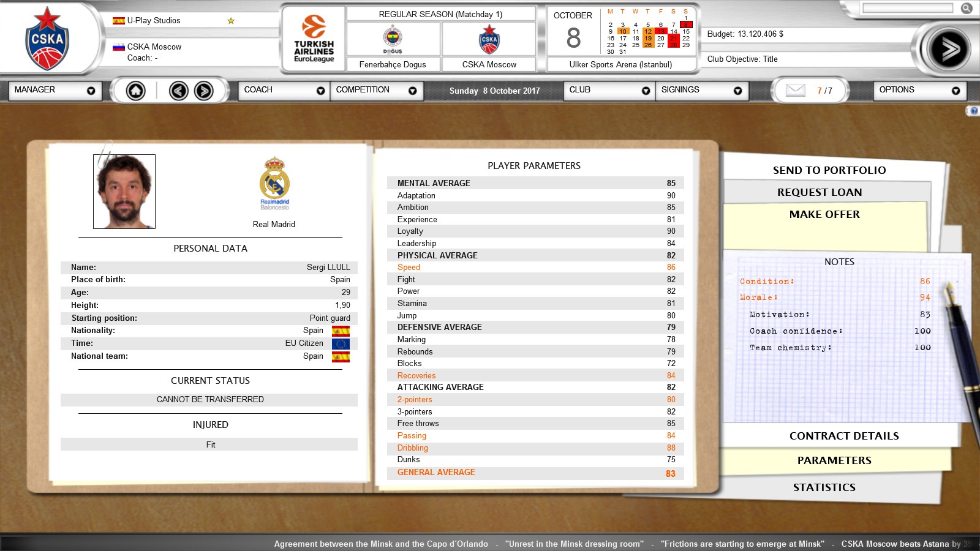This screenshot has width=980, height=551.
Task: Click MAKE OFFER
Action: (x=824, y=214)
